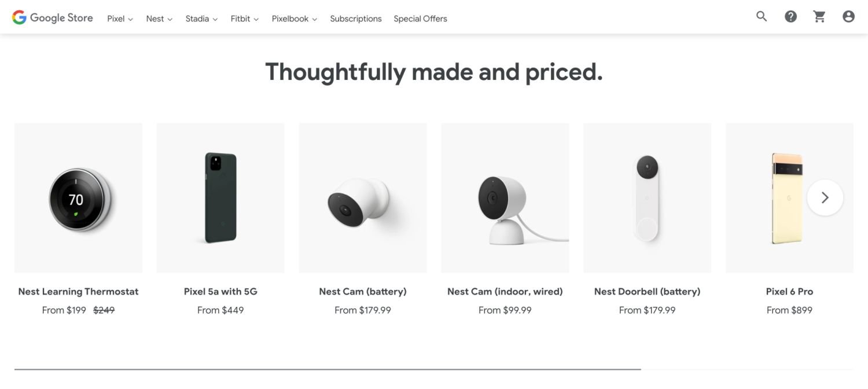868x389 pixels.
Task: Open the Fitbit dropdown menu
Action: 245,19
